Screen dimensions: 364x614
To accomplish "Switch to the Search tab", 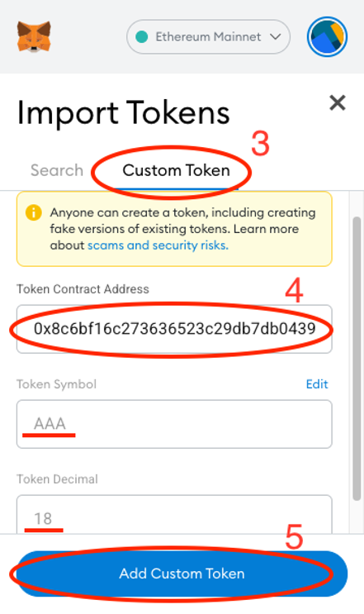I will (57, 170).
